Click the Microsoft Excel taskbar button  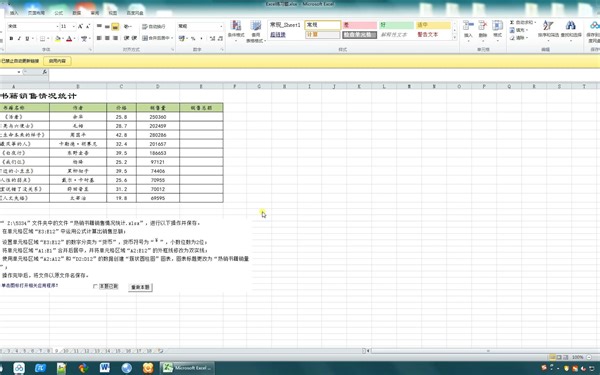187,368
